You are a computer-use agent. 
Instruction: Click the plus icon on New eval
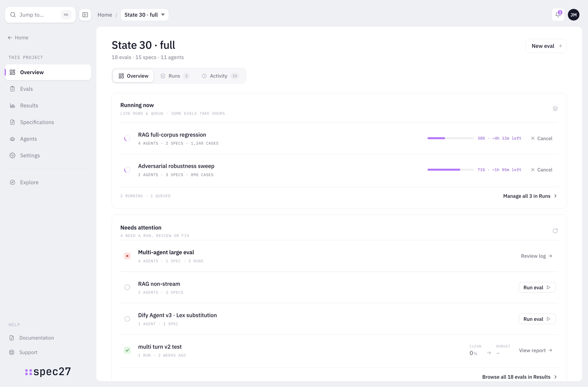560,46
